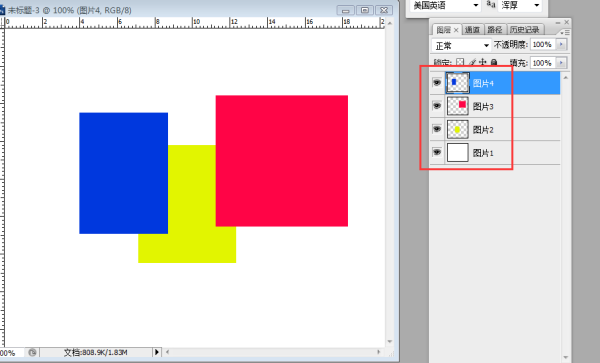Click the status bar preview icon beside zoom field
Screen dimensions: 600x363
click(33, 352)
